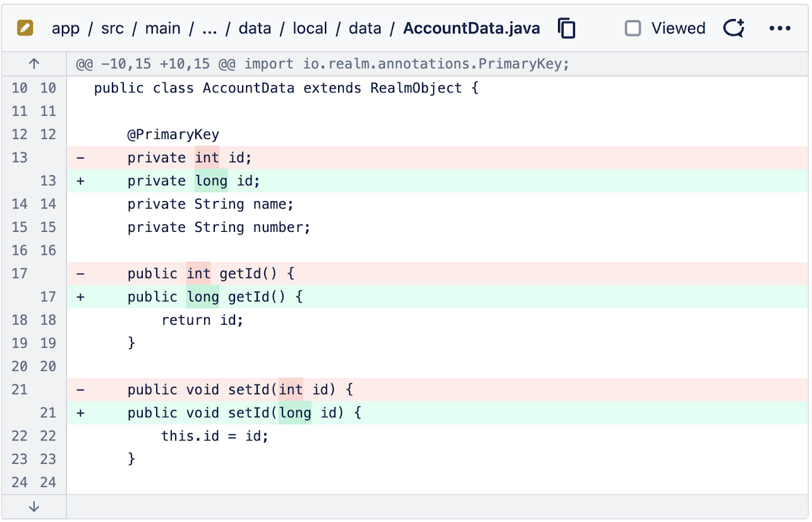Expand hidden lines below the diff
Image resolution: width=812 pixels, height=522 pixels.
pyautogui.click(x=34, y=507)
